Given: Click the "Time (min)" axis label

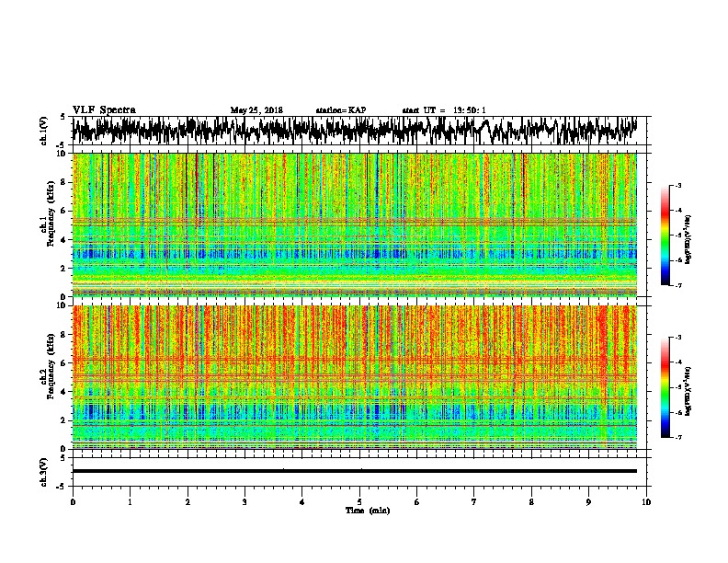Looking at the screenshot, I should click(368, 511).
